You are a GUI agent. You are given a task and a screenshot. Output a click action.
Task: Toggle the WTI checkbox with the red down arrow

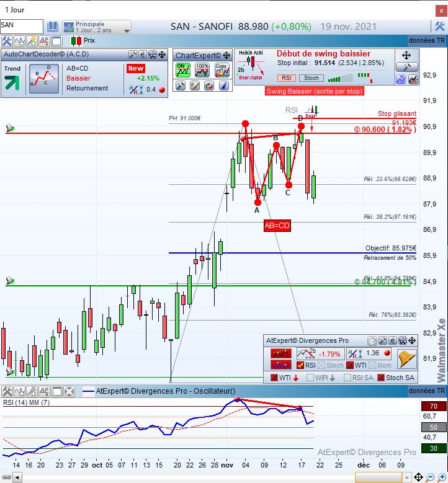coord(274,378)
